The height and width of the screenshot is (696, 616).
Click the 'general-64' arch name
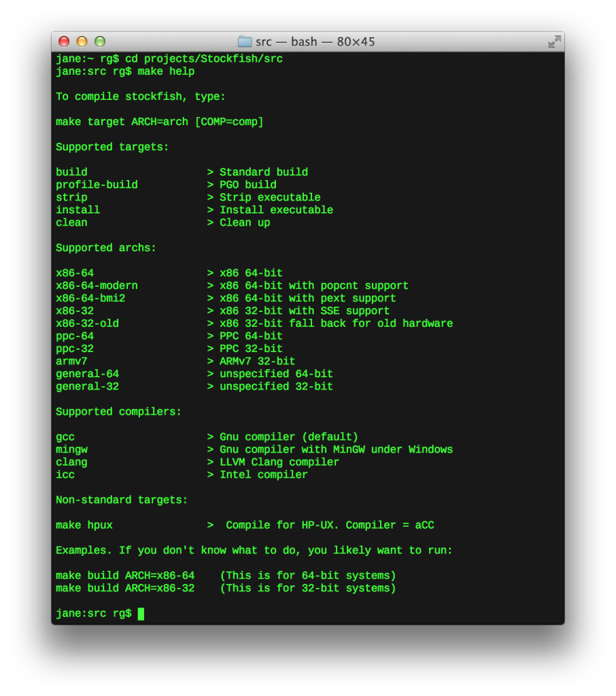pyautogui.click(x=88, y=375)
